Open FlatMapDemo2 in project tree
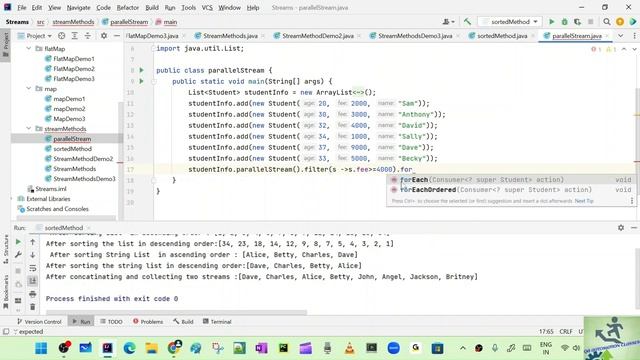 click(x=74, y=69)
